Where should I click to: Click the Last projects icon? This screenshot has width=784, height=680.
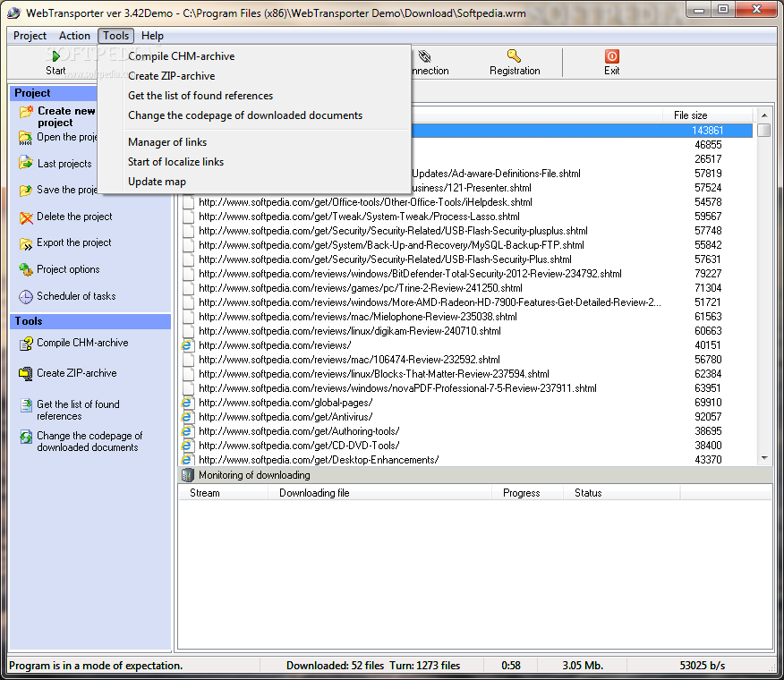pyautogui.click(x=26, y=162)
